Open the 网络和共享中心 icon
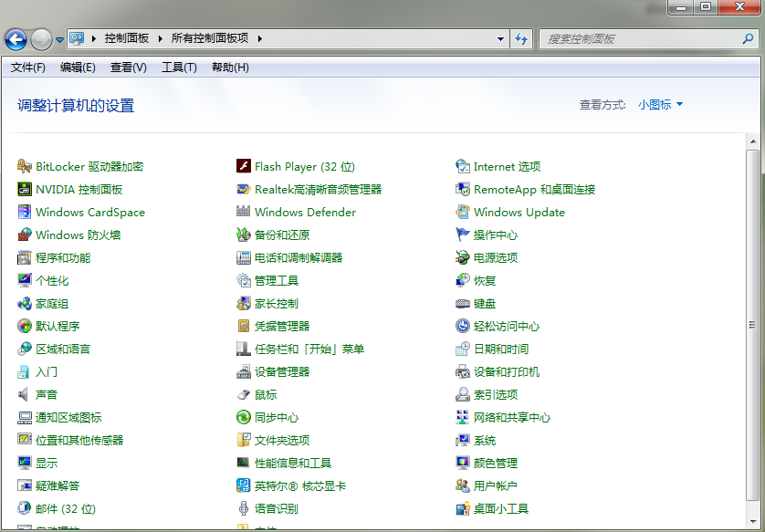 (463, 417)
